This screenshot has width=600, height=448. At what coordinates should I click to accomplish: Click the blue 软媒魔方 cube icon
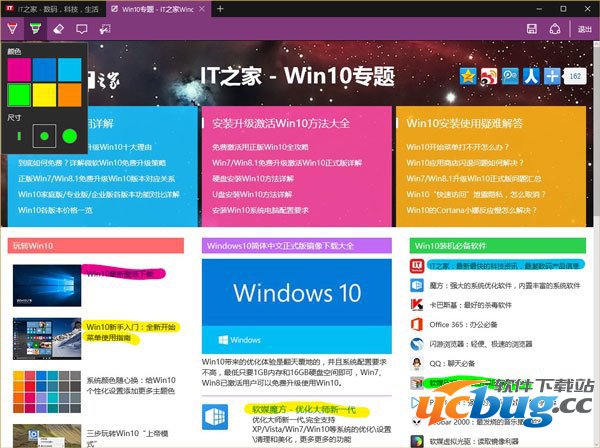pos(215,417)
